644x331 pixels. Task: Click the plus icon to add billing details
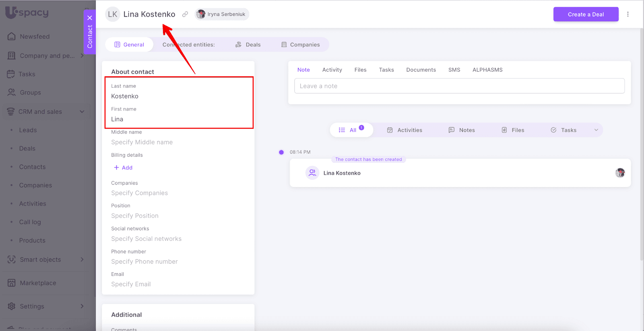pyautogui.click(x=116, y=168)
